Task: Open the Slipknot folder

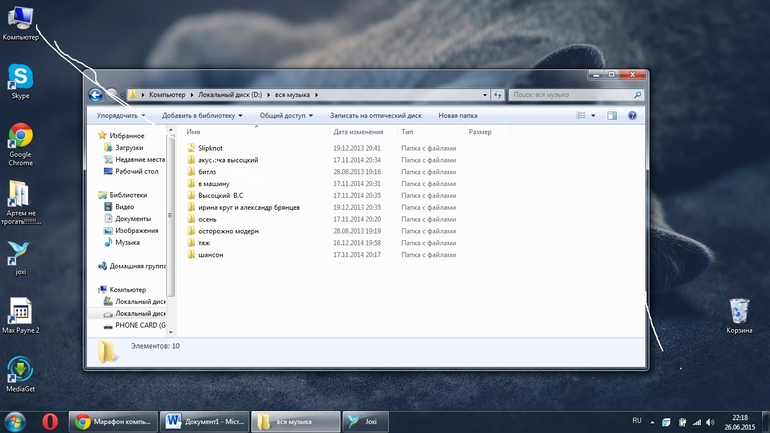Action: tap(211, 148)
